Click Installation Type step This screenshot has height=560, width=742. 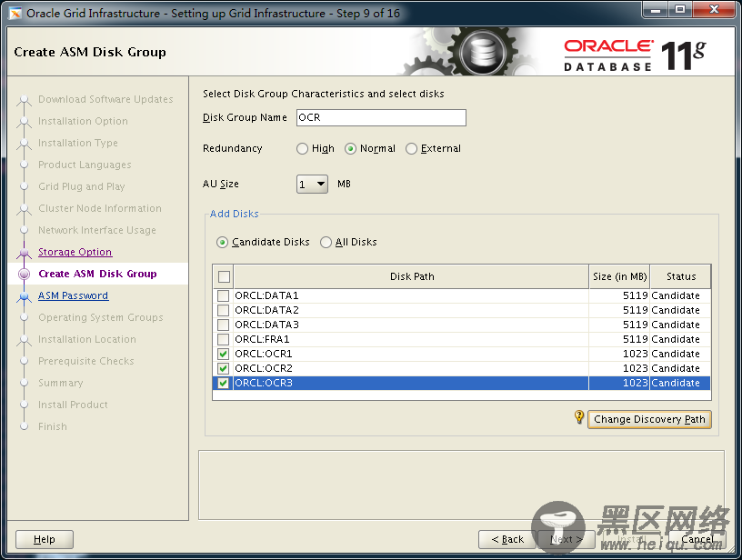click(x=78, y=143)
